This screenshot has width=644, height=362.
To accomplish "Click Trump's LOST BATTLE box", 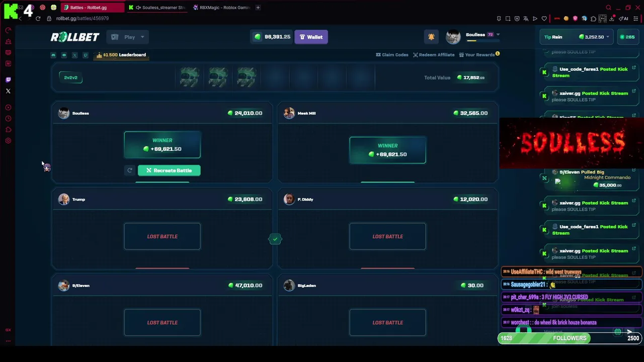I will (x=162, y=237).
